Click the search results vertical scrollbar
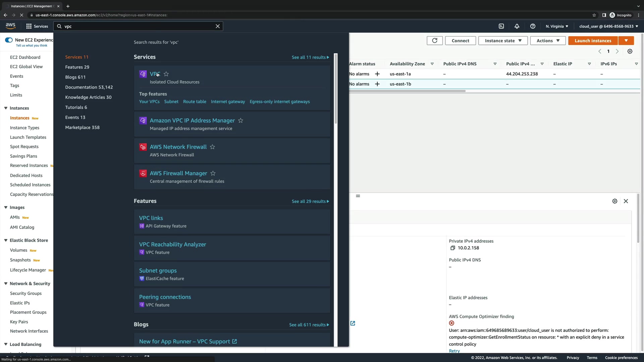The image size is (644, 362). 336,89
